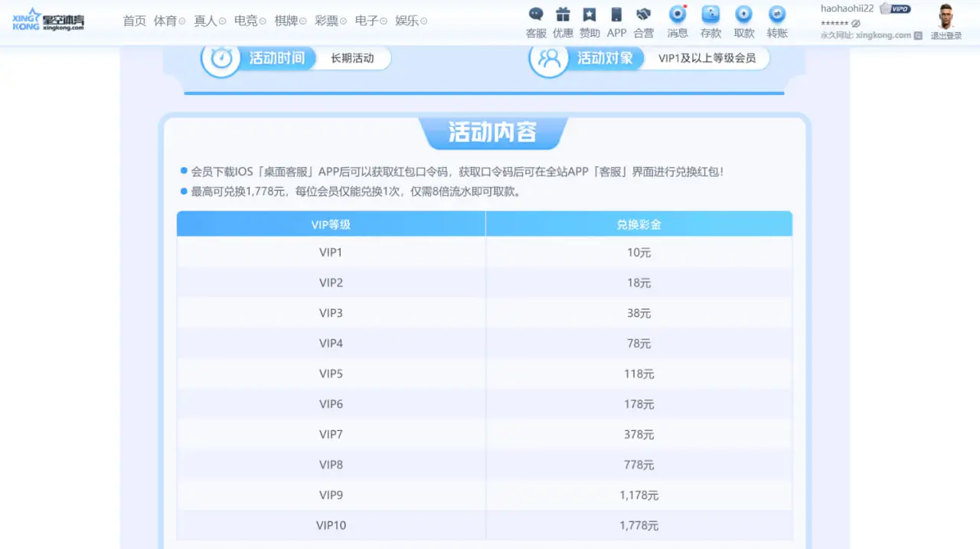Open the 转账 transfer icon
Viewport: 980px width, 549px height.
point(777,15)
